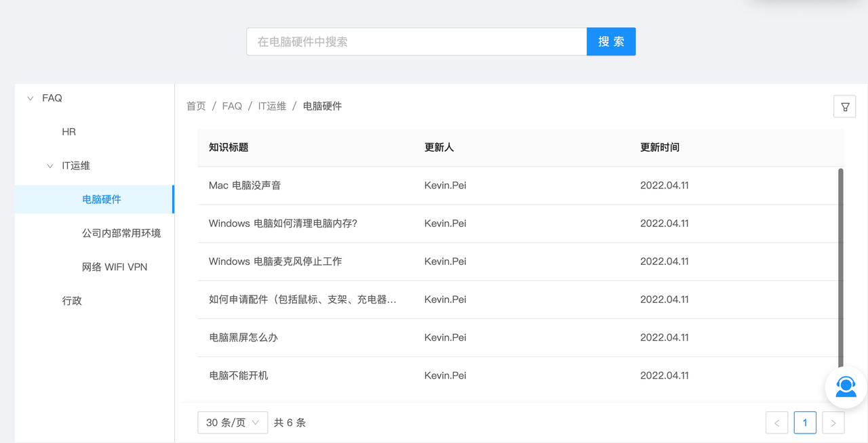Viewport: 868px width, 443px height.
Task: Click the 更新人 column header
Action: point(439,148)
